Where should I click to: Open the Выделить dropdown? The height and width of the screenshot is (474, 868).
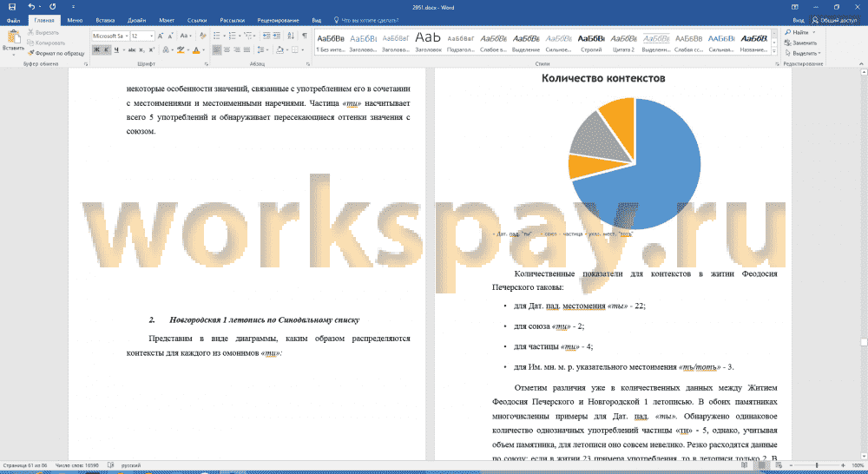[803, 54]
